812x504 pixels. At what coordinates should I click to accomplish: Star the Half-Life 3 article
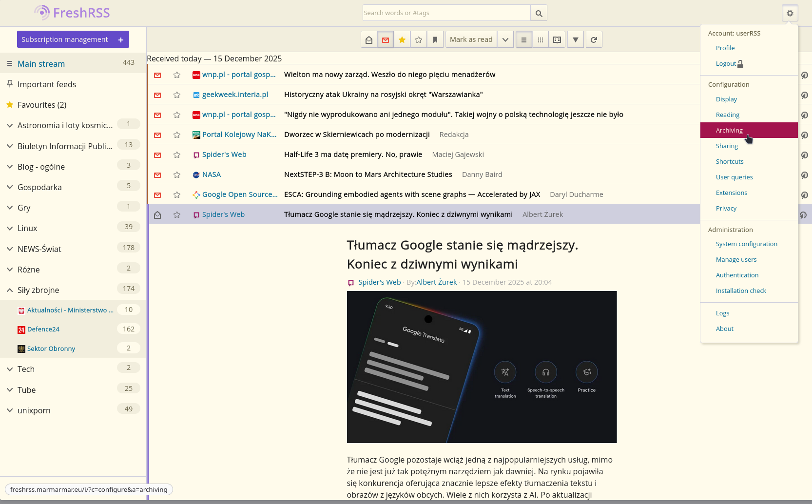click(x=177, y=155)
